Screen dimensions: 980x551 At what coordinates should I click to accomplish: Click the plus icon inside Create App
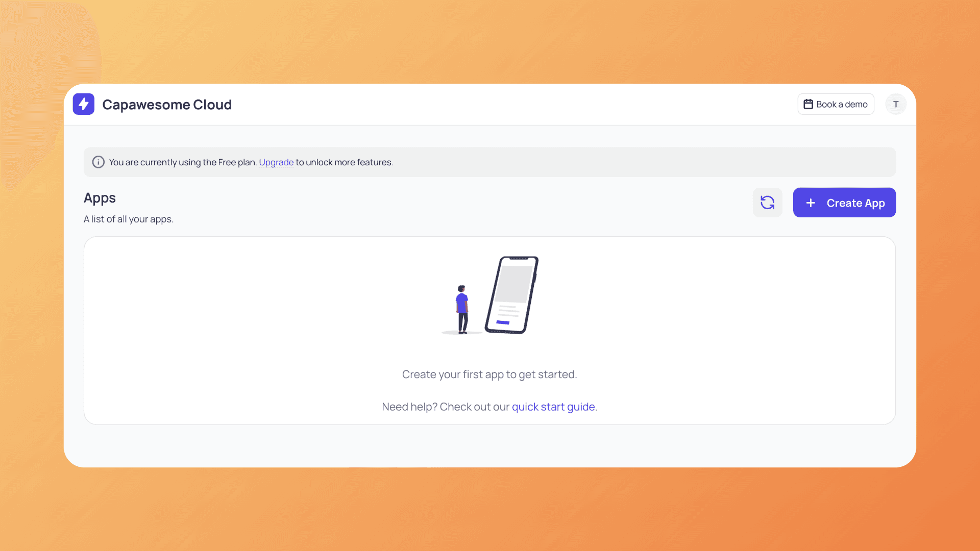click(x=811, y=203)
